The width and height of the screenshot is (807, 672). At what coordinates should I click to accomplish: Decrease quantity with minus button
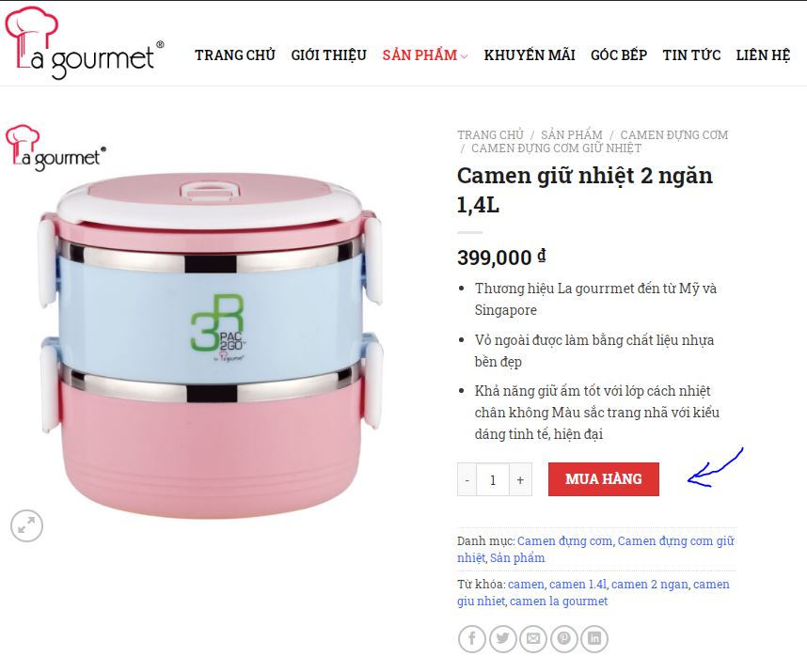tap(467, 479)
